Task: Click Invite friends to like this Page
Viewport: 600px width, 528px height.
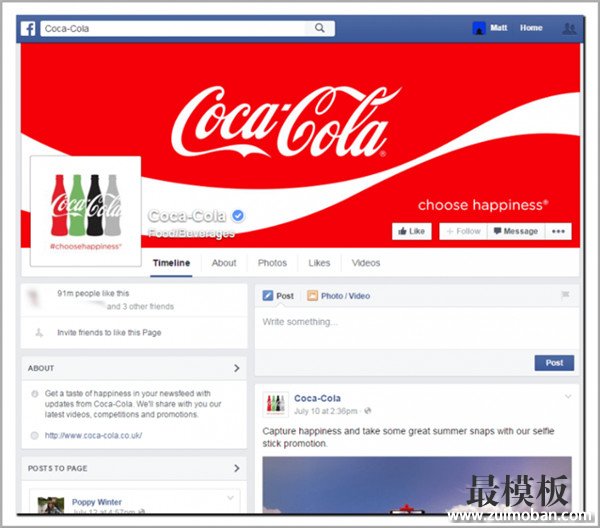Action: [109, 332]
